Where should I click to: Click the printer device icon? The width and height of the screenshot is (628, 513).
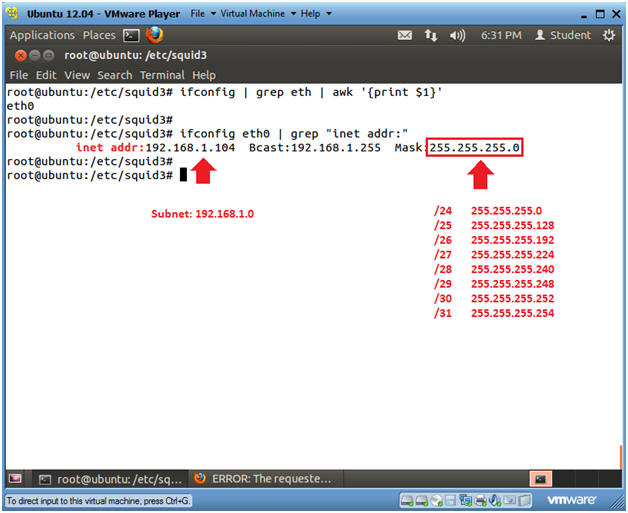coord(480,500)
